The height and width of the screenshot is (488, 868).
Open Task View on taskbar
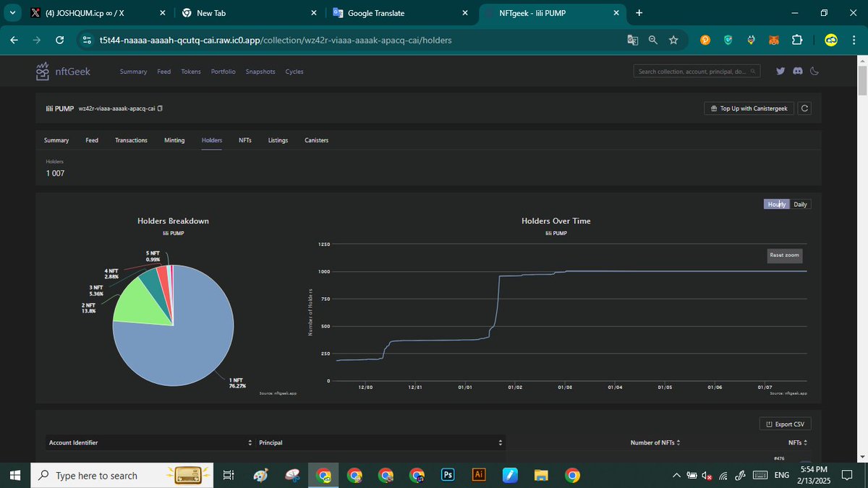click(229, 475)
